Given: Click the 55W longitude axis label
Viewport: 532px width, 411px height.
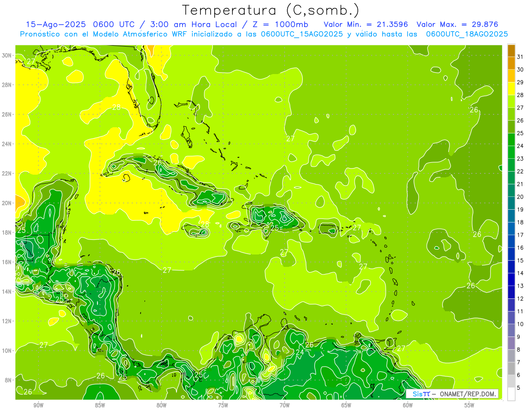Looking at the screenshot, I should click(x=469, y=405).
